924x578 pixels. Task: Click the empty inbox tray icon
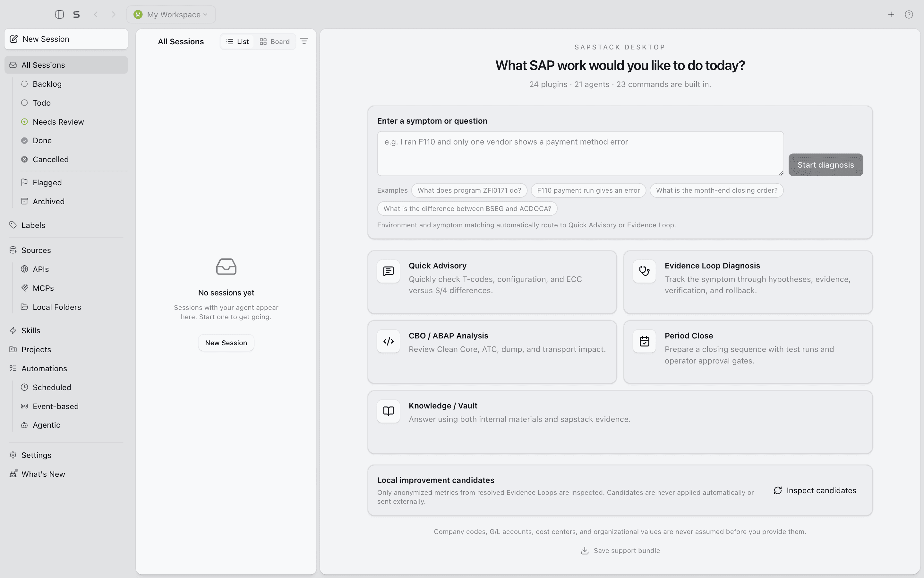[226, 267]
